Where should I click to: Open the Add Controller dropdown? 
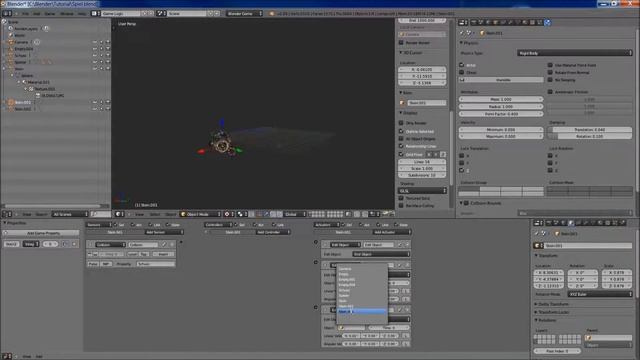pyautogui.click(x=273, y=232)
